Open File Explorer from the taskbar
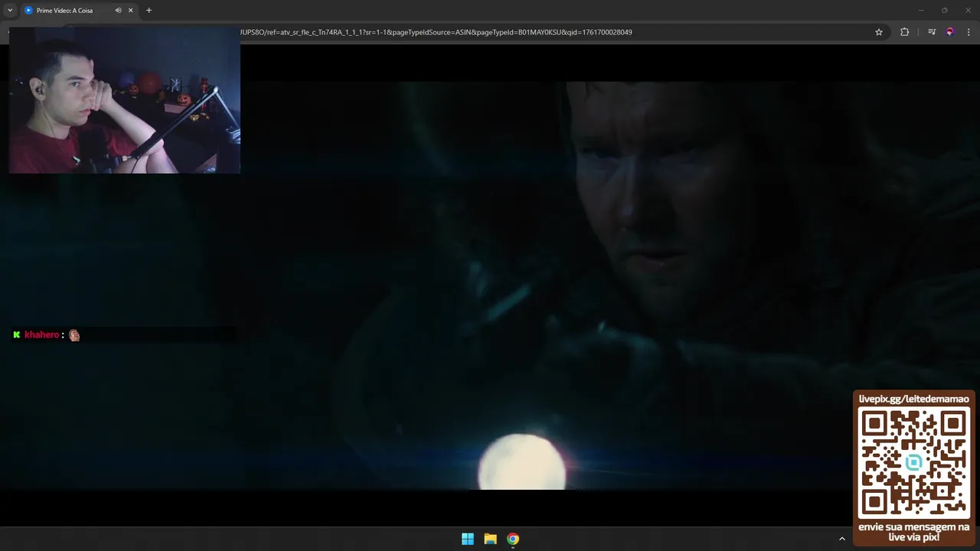The height and width of the screenshot is (551, 980). pos(490,539)
